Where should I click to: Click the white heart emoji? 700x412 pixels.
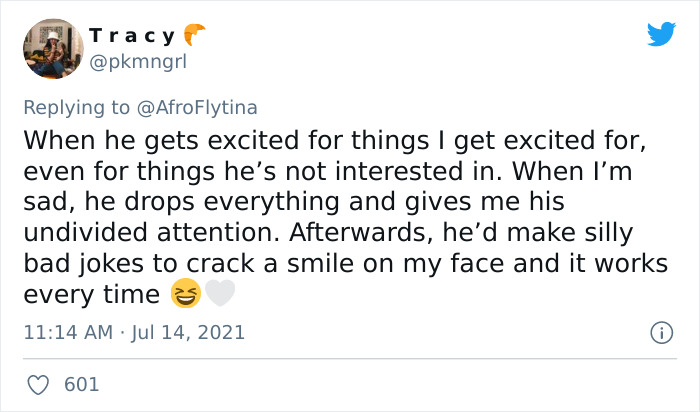click(220, 294)
